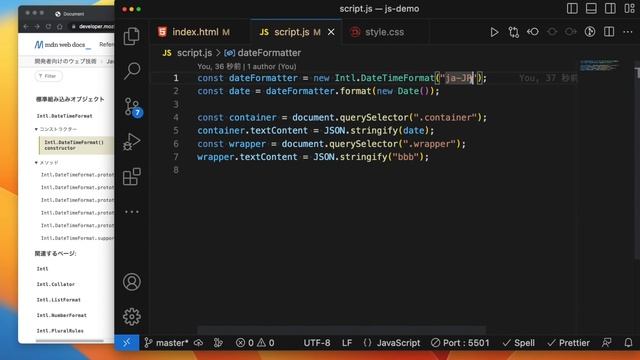Switch to the script.js tab

(x=291, y=32)
